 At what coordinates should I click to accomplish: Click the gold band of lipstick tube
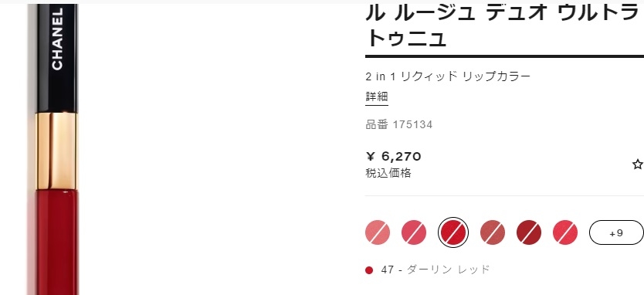(x=56, y=151)
